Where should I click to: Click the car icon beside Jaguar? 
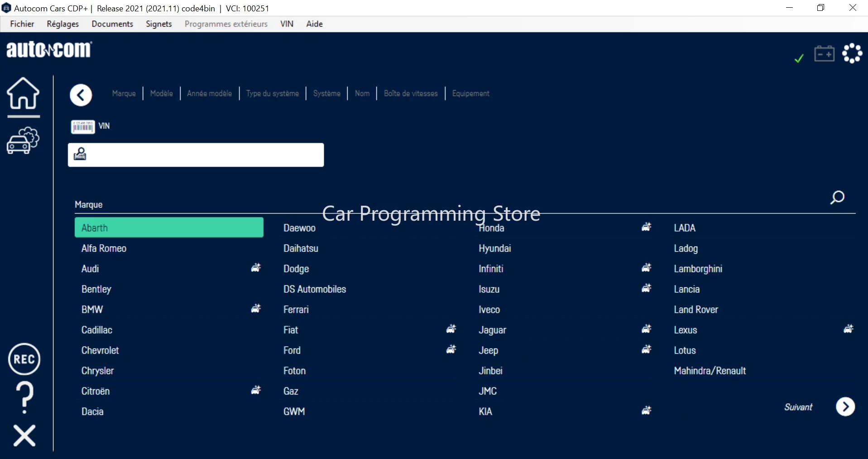[647, 329]
